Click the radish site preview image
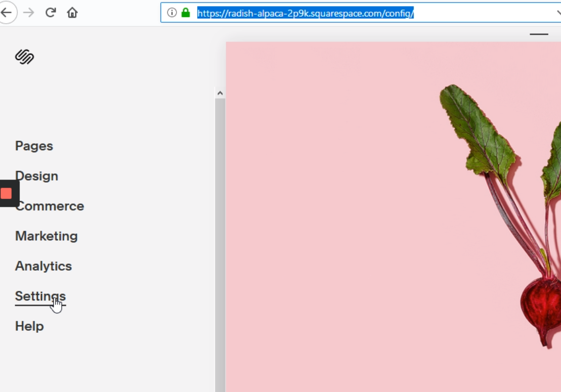 (393, 217)
